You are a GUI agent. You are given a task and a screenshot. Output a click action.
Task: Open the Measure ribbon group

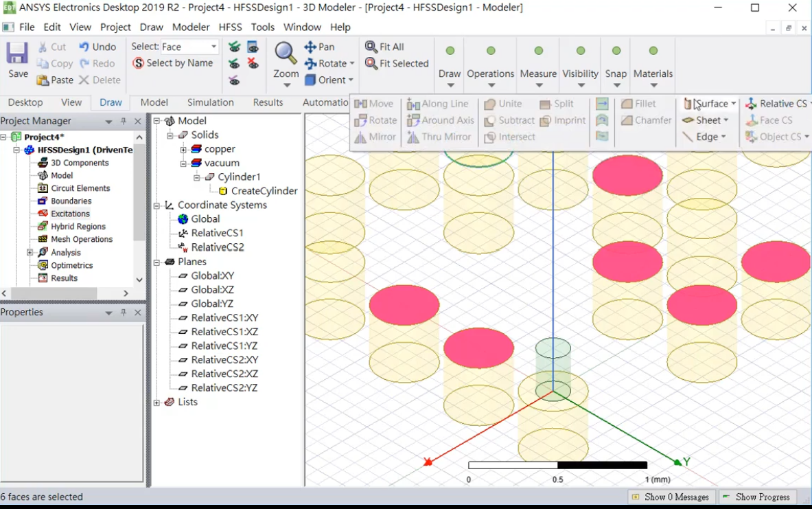[538, 67]
